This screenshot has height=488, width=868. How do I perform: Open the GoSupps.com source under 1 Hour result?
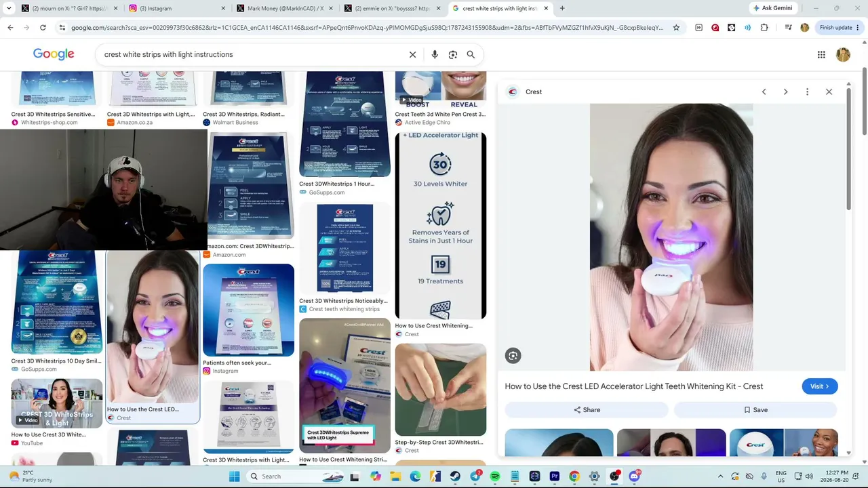point(327,192)
